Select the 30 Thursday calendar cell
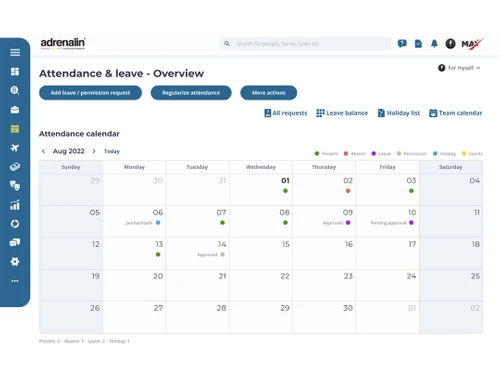Viewport: 500px width, 375px height. (324, 317)
